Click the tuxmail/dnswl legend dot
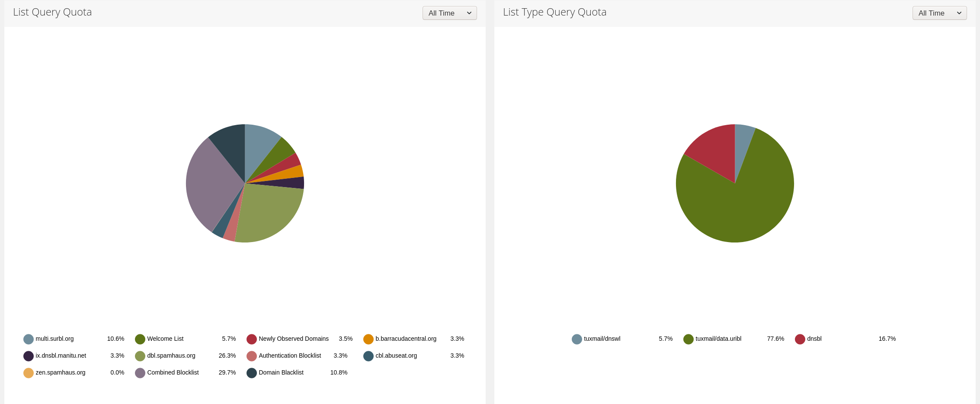 (x=576, y=339)
